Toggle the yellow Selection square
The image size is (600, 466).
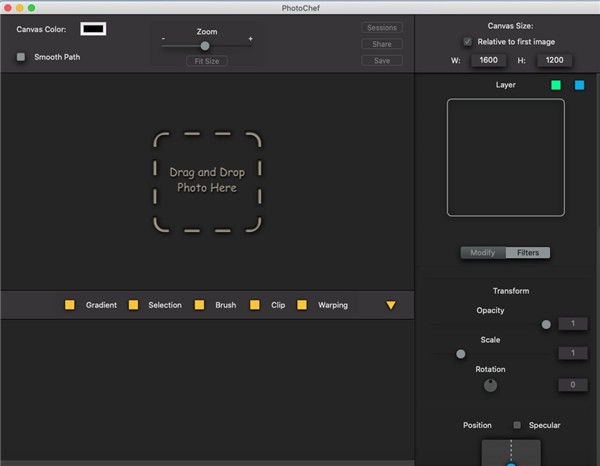133,305
